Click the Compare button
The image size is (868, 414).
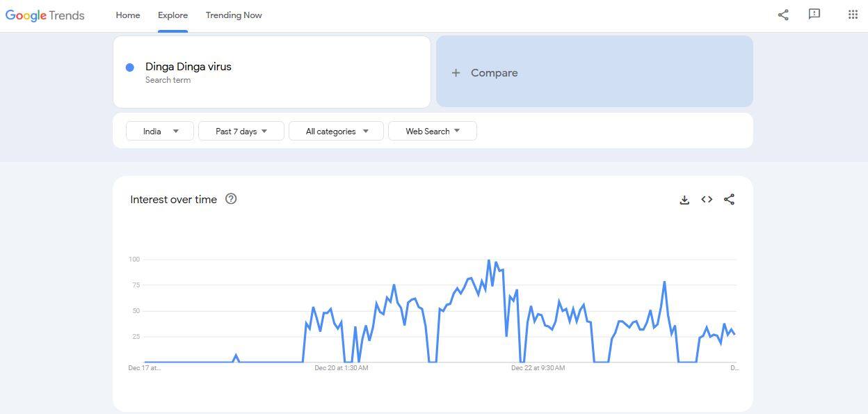tap(594, 72)
